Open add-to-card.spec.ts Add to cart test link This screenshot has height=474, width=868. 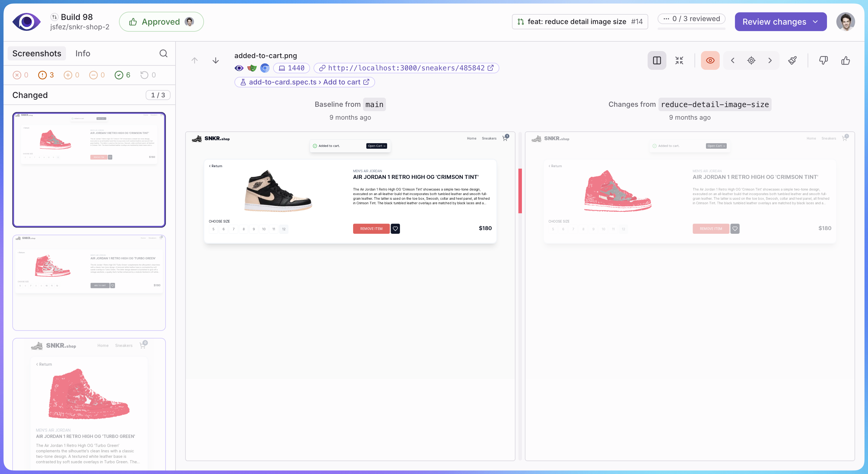(304, 82)
